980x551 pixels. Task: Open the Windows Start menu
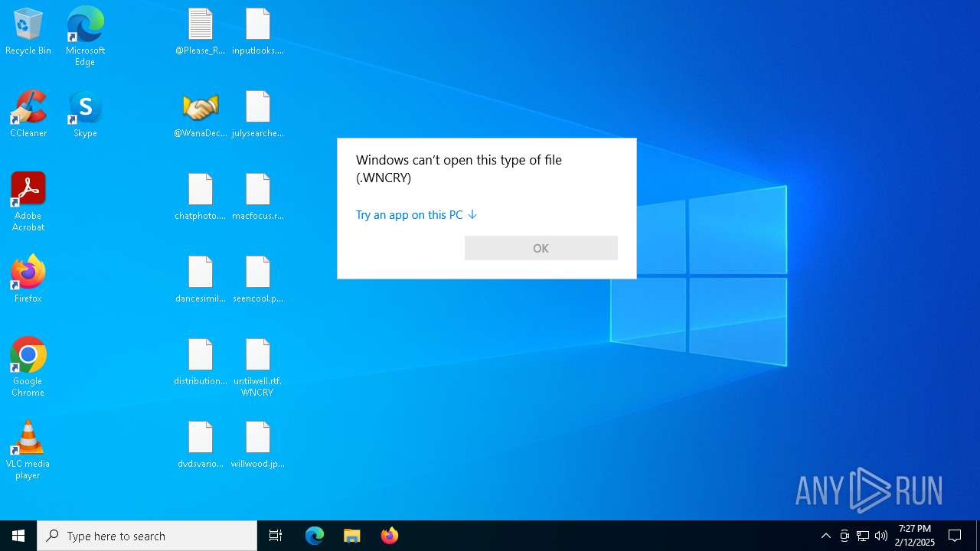[x=18, y=536]
